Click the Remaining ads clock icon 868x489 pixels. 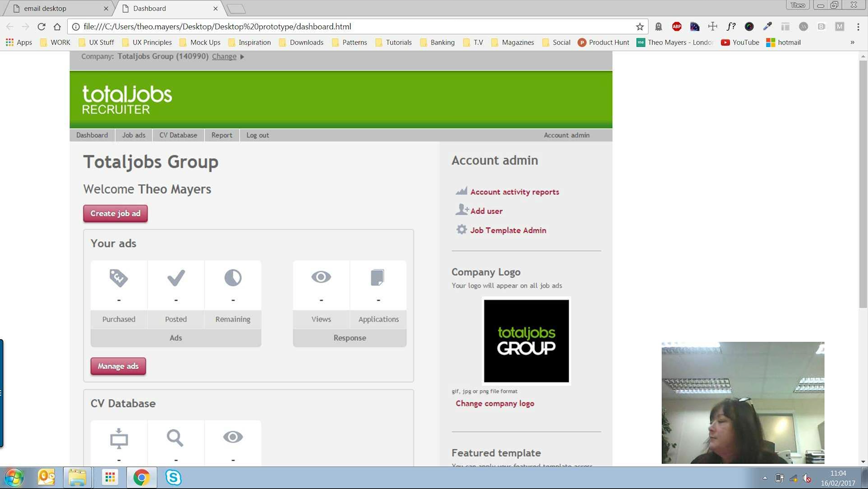point(233,277)
